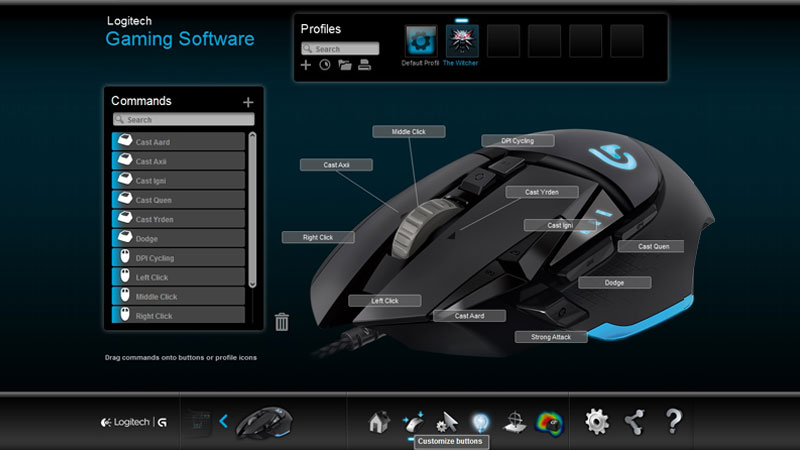Select Cast Yrden command in list
Screen dimensions: 800x450
tap(179, 219)
